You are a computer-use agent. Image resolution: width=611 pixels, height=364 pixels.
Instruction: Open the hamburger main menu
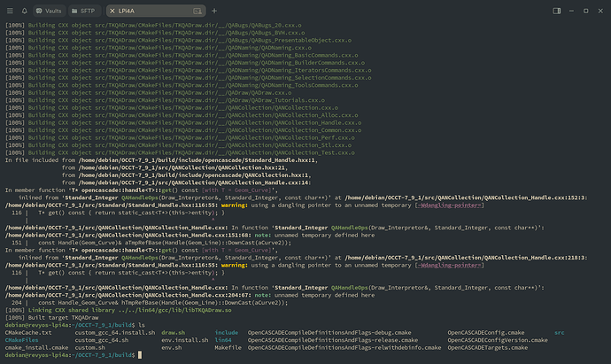(x=9, y=11)
